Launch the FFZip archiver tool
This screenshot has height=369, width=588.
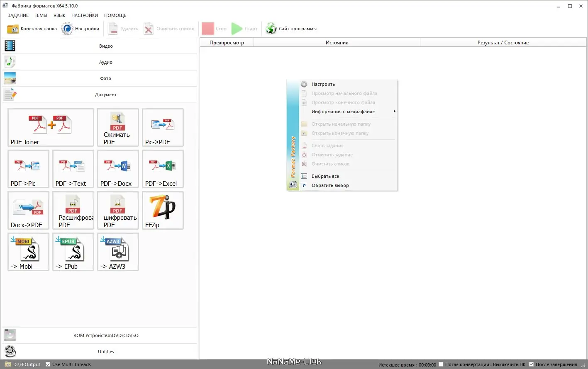(x=163, y=210)
